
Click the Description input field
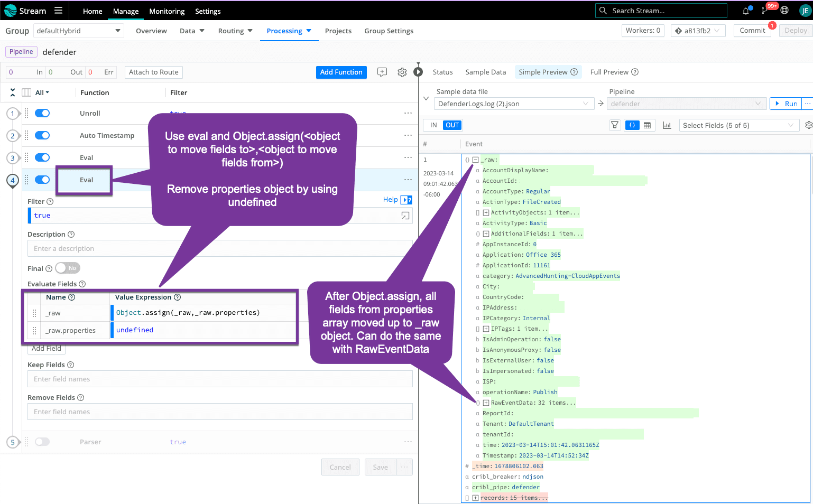[220, 248]
